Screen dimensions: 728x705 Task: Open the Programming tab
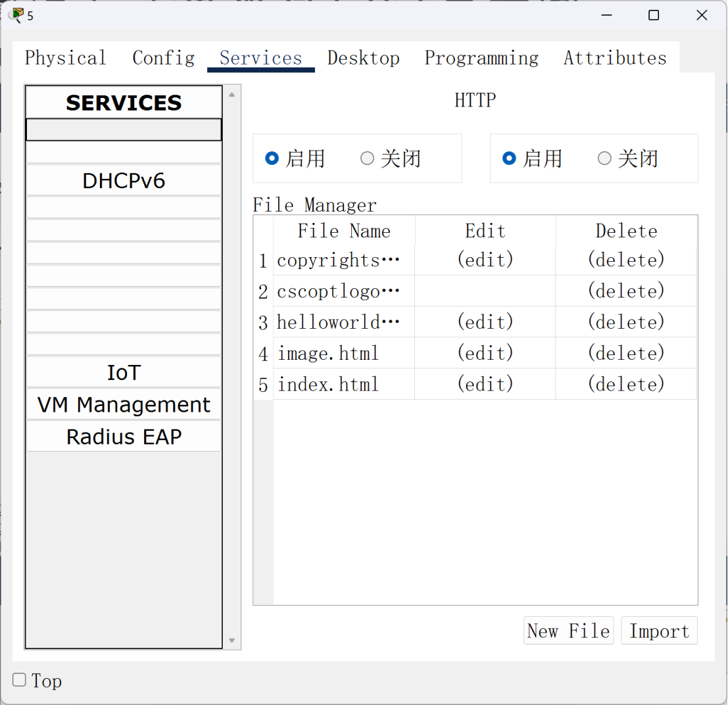(481, 58)
